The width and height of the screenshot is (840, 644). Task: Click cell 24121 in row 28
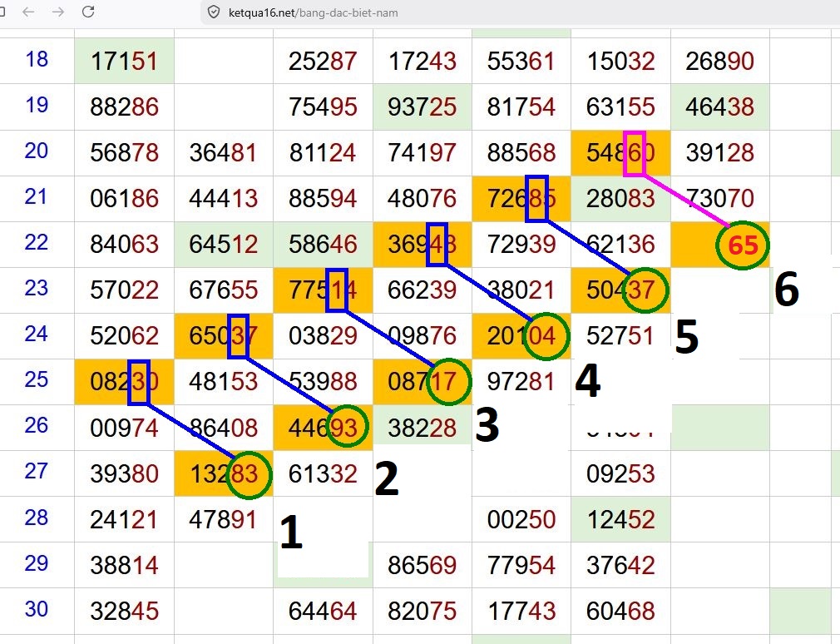coord(124,519)
